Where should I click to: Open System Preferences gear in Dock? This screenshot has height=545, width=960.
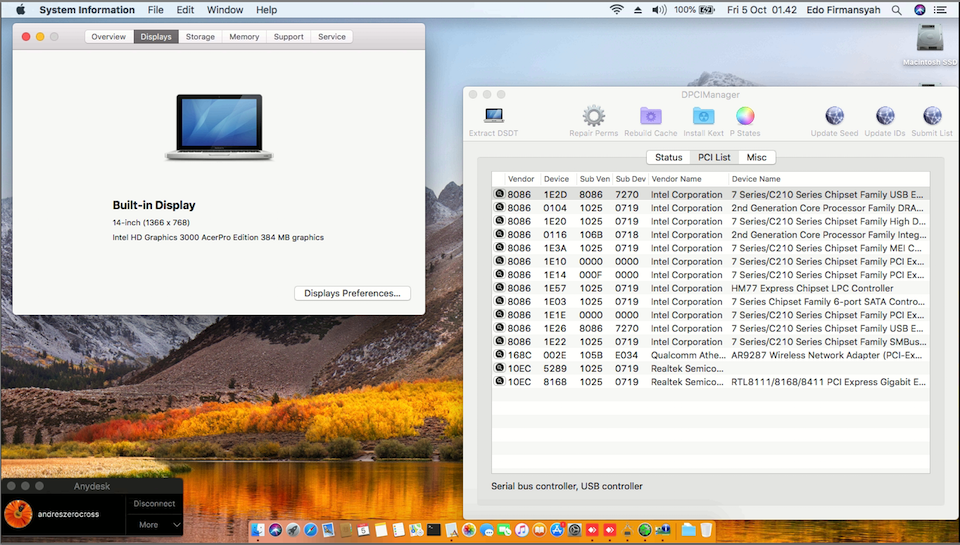pyautogui.click(x=574, y=530)
